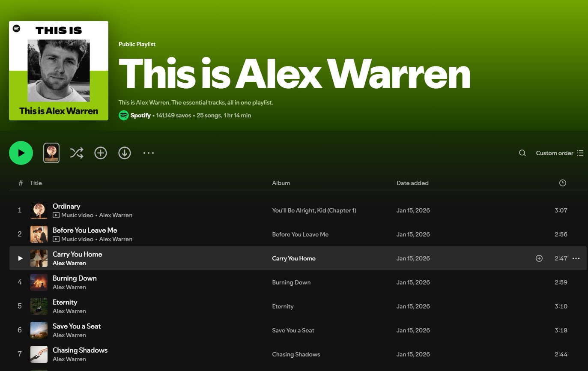Select the Chasing Shadows track row
This screenshot has width=588, height=371.
click(298, 354)
